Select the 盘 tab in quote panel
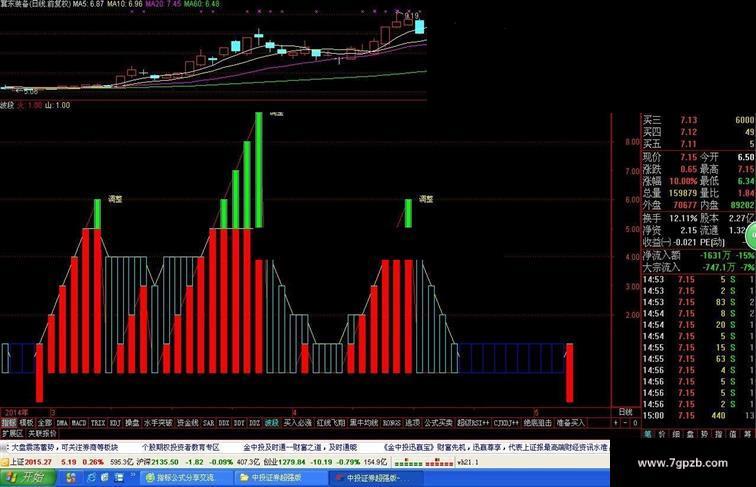The image size is (756, 487). [x=690, y=434]
